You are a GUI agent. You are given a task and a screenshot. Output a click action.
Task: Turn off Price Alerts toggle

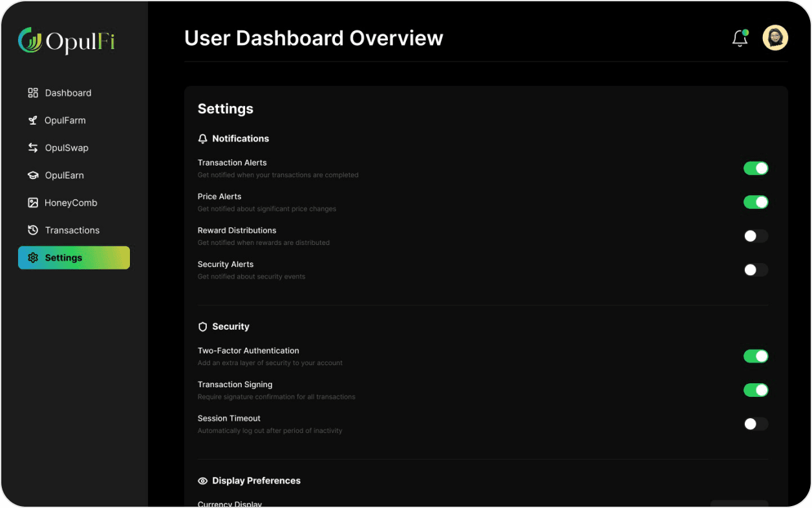coord(756,202)
